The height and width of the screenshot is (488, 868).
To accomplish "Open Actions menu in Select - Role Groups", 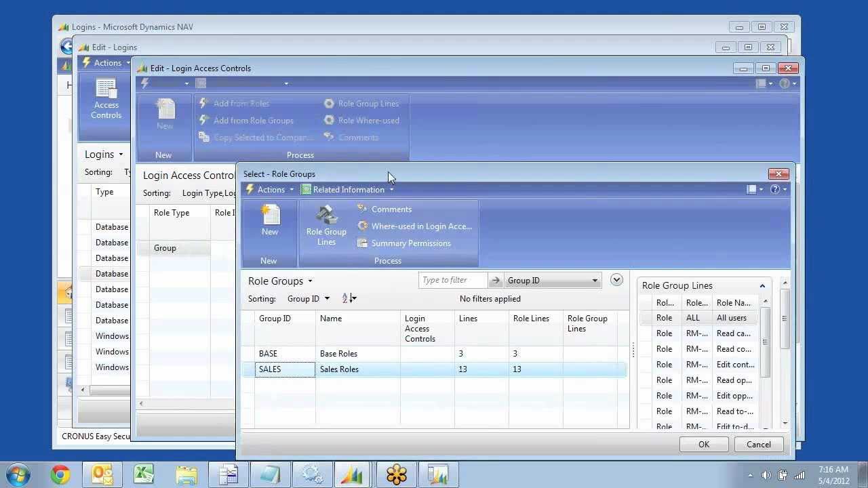I will (x=271, y=190).
